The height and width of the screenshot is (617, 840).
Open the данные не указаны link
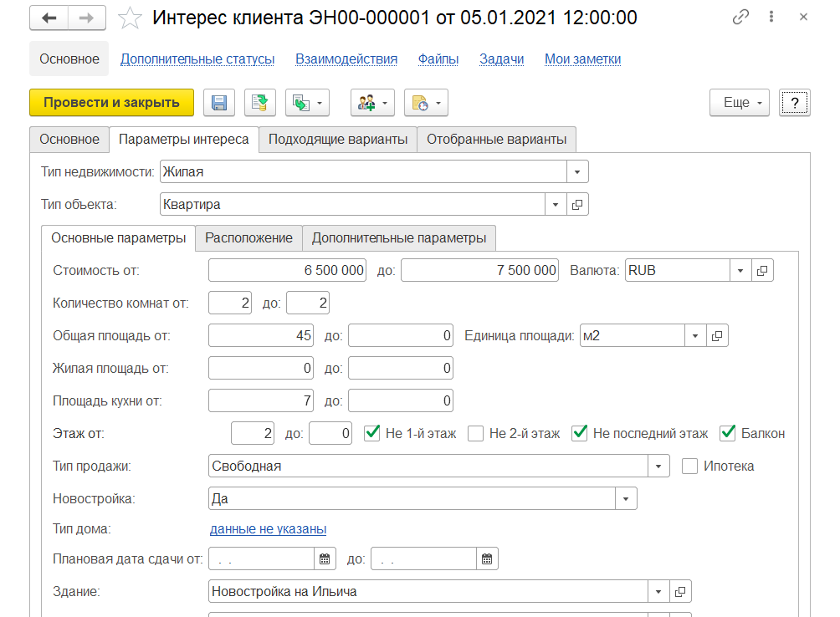(268, 529)
